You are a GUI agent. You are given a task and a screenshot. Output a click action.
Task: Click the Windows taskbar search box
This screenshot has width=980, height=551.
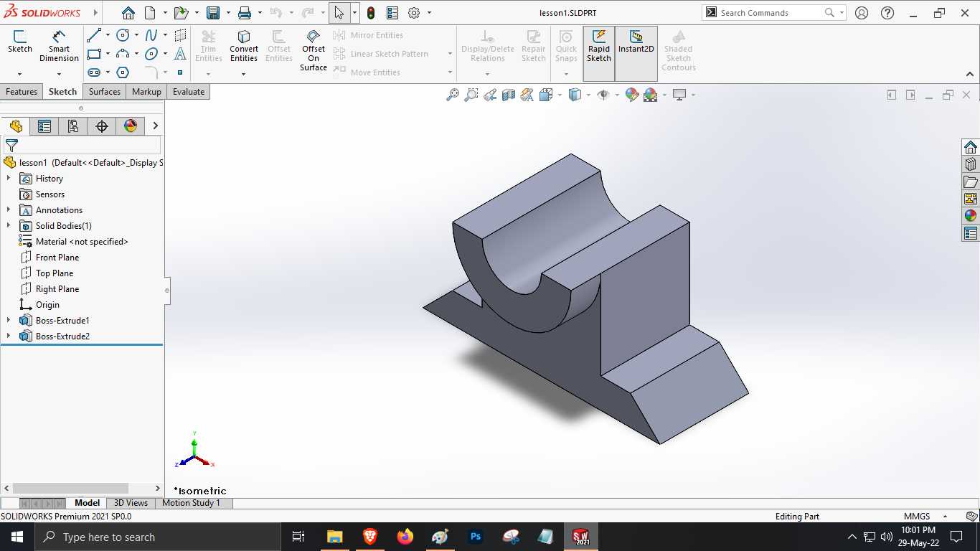pyautogui.click(x=159, y=537)
